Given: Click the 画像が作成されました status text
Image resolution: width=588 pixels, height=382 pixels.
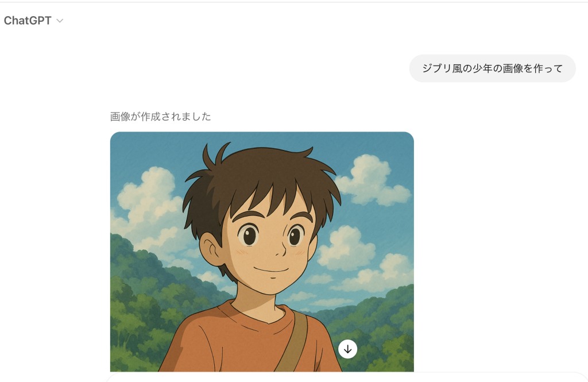Looking at the screenshot, I should (x=161, y=117).
